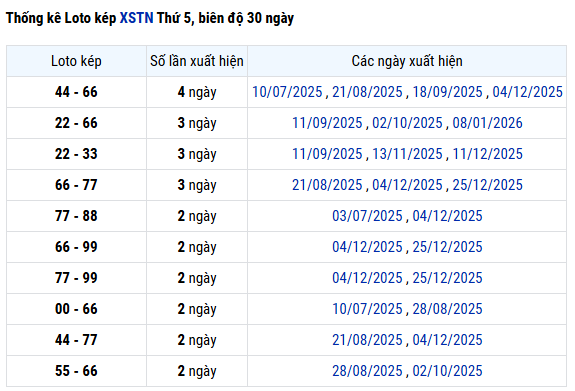
Task: Open date 25/12/2025 in the 77 - 99 row
Action: click(447, 278)
